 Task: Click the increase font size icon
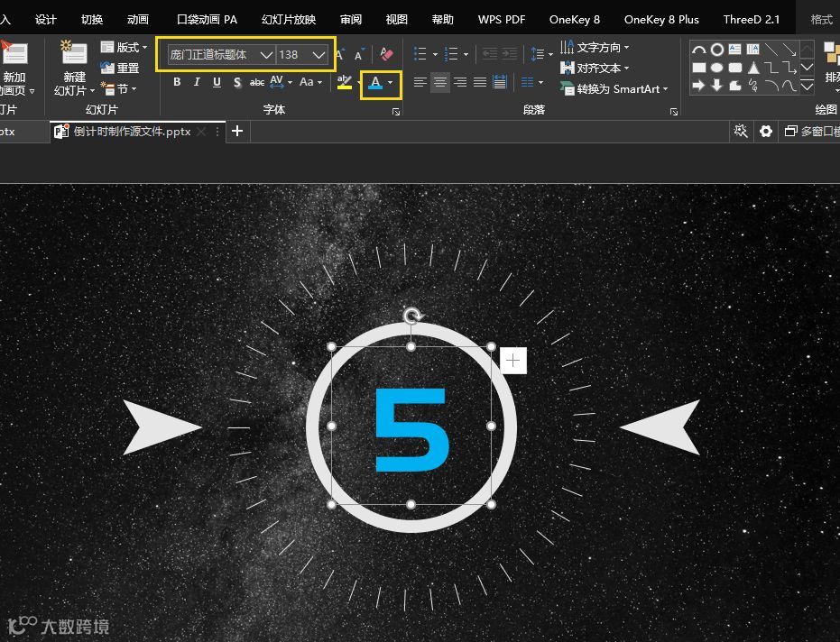[340, 54]
